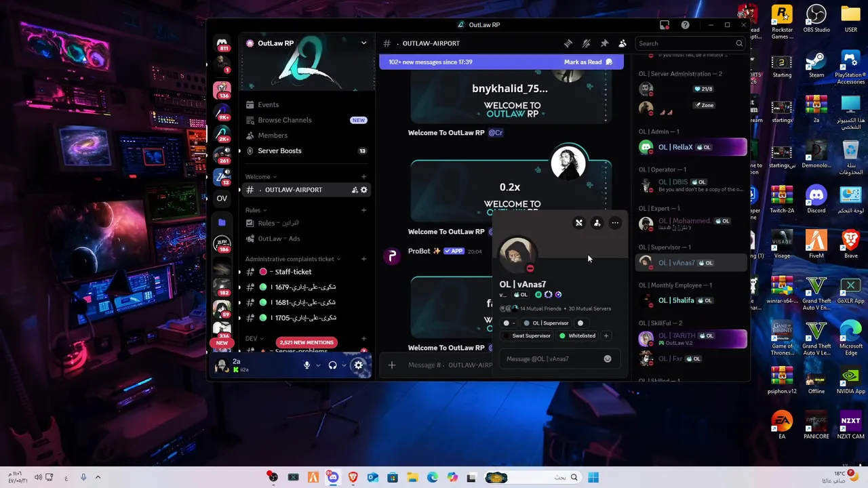Collapse Administrative complaints ticket category
Screen dimensions: 868x488
(293, 259)
